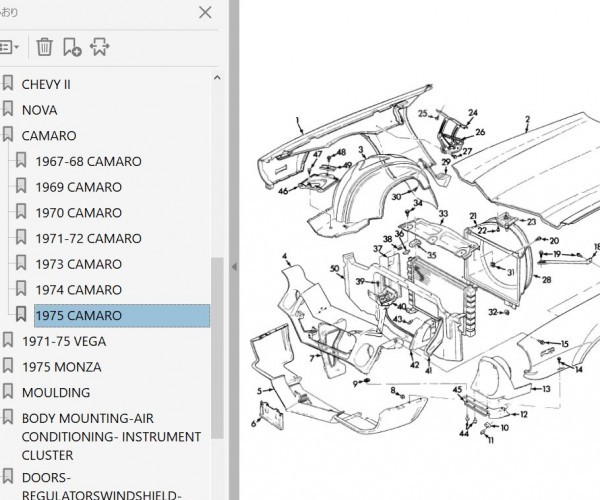Image resolution: width=600 pixels, height=500 pixels.
Task: Click the bookmark icon beside 1973 CAMARO
Action: pos(21,262)
